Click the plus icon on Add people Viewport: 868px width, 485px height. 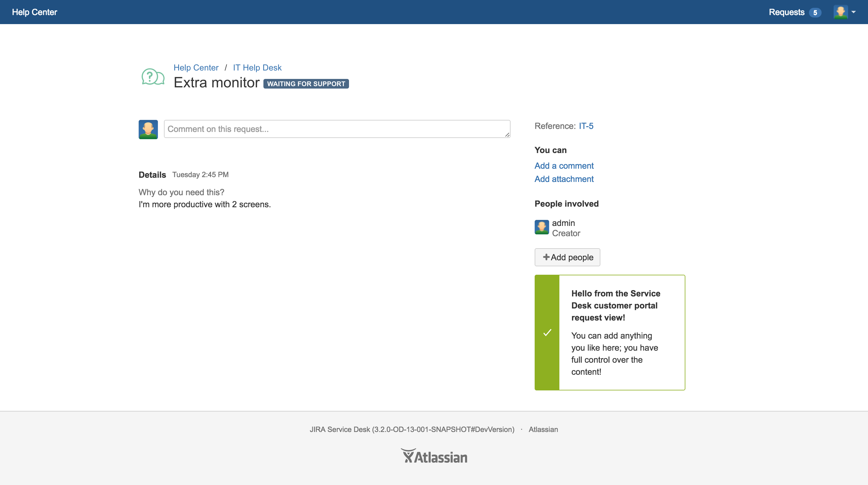point(546,257)
